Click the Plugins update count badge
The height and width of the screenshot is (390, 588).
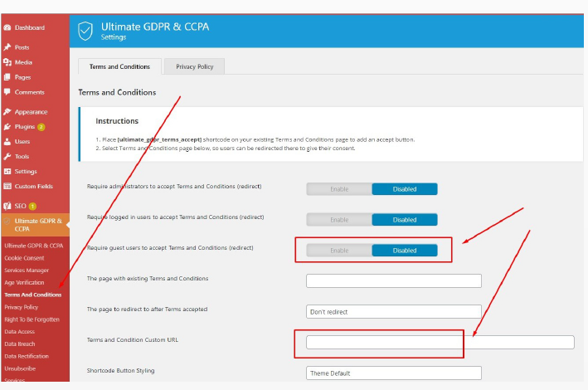41,127
